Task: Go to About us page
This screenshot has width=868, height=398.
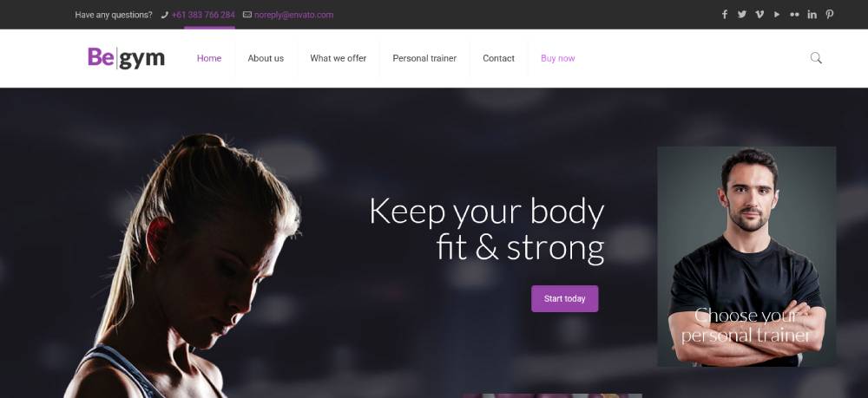Action: coord(266,58)
